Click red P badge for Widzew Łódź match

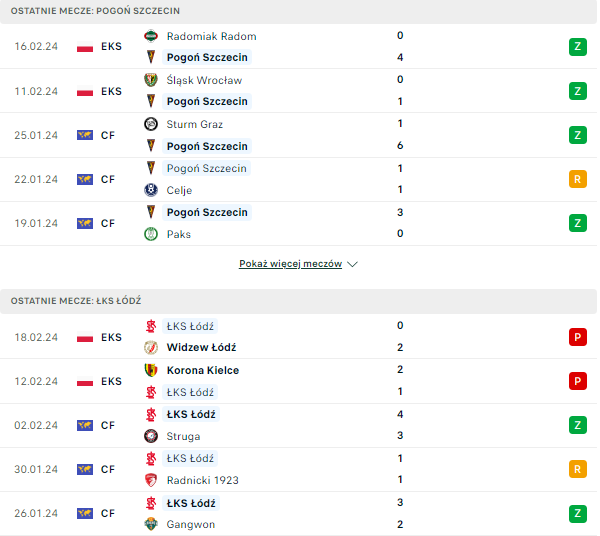pos(577,337)
